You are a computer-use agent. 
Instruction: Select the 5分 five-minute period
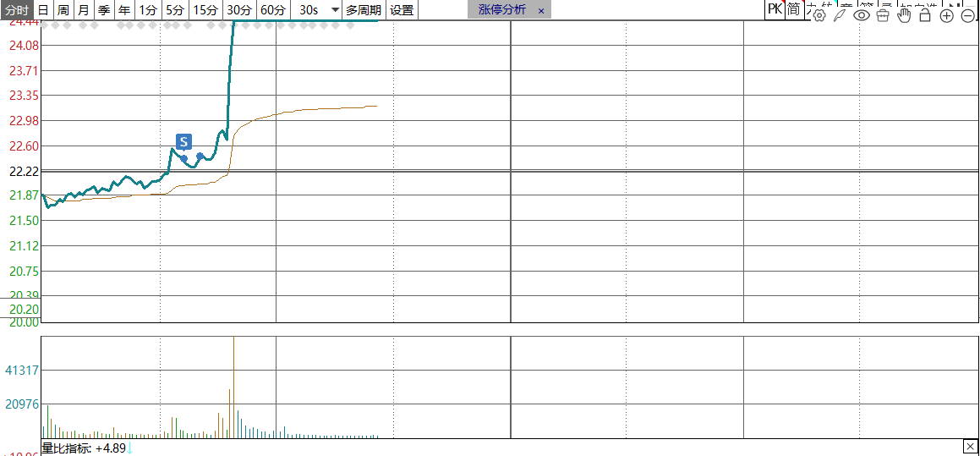tap(176, 10)
